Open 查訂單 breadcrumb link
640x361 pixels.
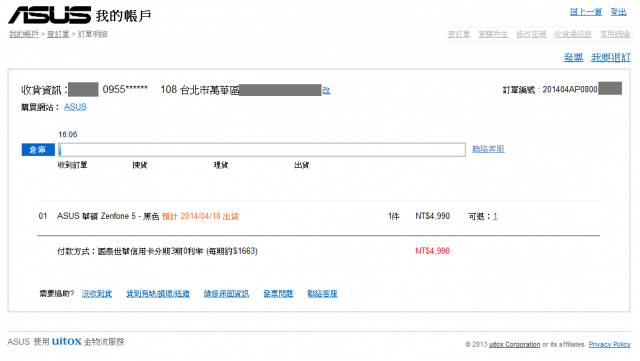click(x=58, y=34)
